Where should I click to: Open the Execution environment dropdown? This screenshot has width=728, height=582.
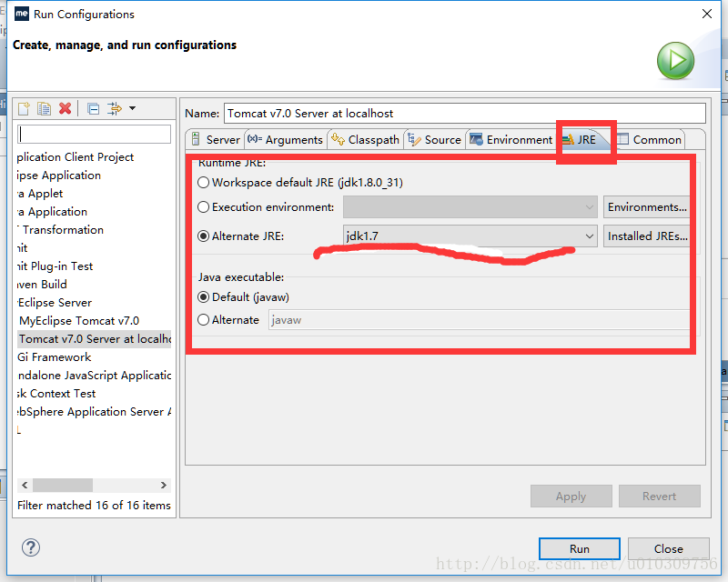point(470,207)
